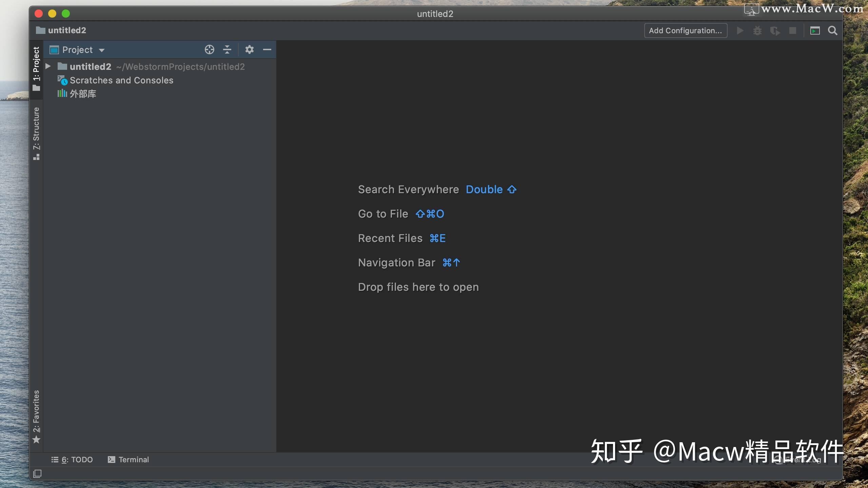Expand the untitled2 project node

coord(48,66)
